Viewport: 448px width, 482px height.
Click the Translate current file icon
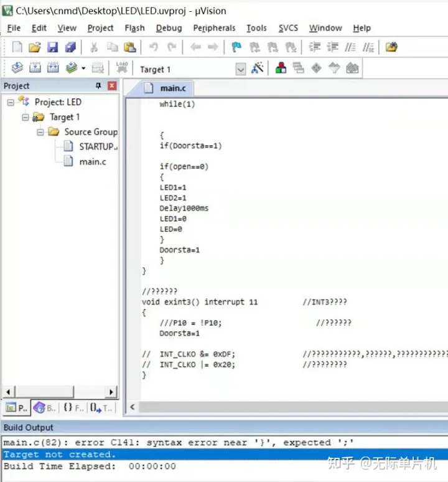pos(17,68)
